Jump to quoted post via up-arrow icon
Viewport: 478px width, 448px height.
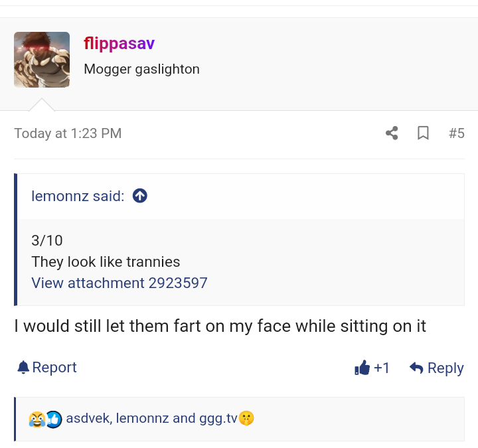pyautogui.click(x=139, y=196)
